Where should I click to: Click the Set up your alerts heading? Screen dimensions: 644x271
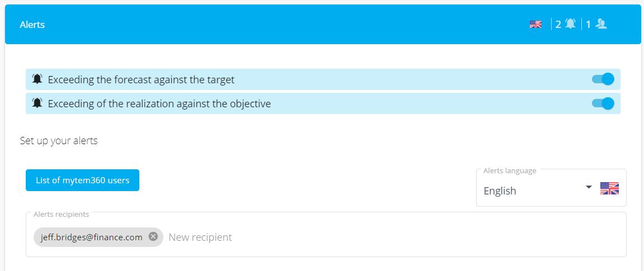click(x=59, y=141)
